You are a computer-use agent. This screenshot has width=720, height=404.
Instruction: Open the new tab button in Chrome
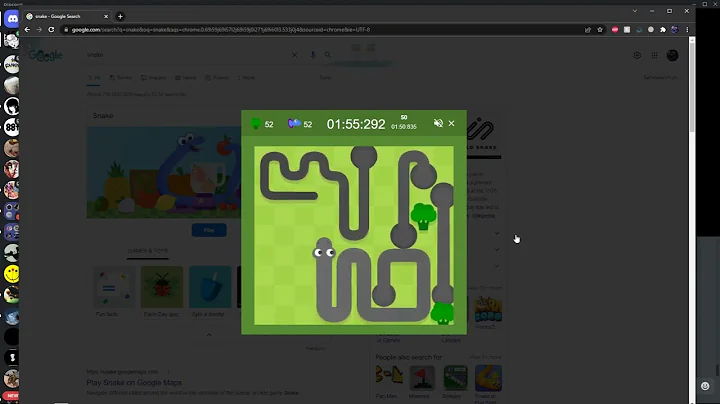click(120, 17)
